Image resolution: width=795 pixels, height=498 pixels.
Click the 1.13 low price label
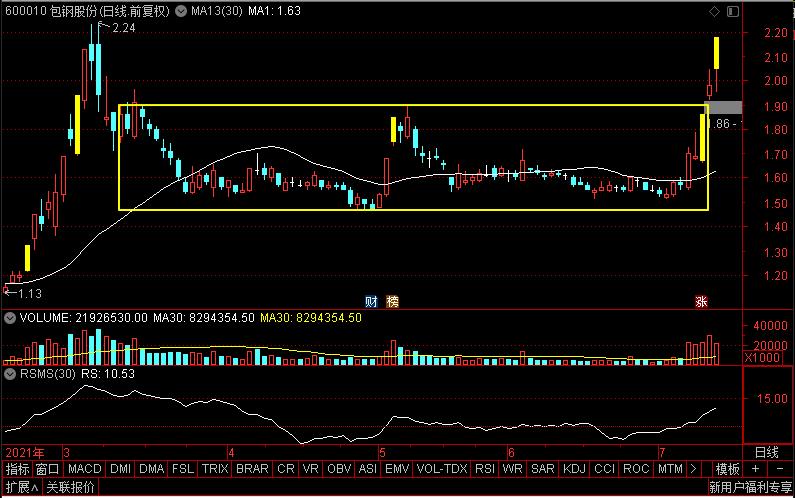30,294
